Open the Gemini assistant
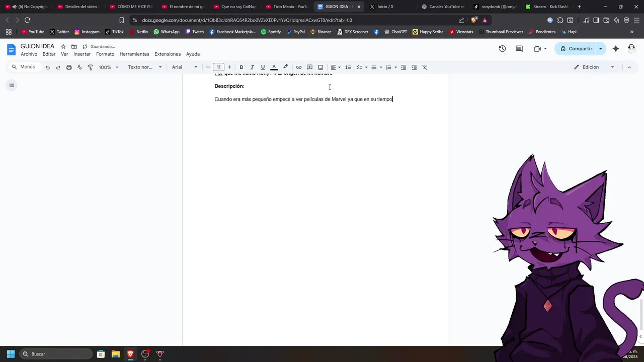This screenshot has height=362, width=644. click(x=616, y=49)
